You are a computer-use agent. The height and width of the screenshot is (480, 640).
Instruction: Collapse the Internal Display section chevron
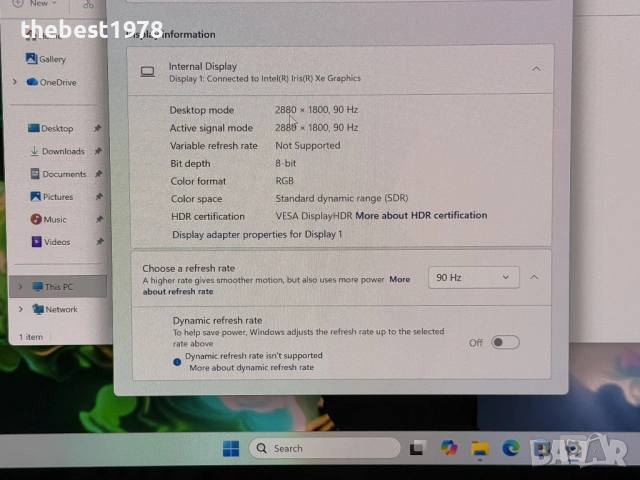pyautogui.click(x=536, y=69)
